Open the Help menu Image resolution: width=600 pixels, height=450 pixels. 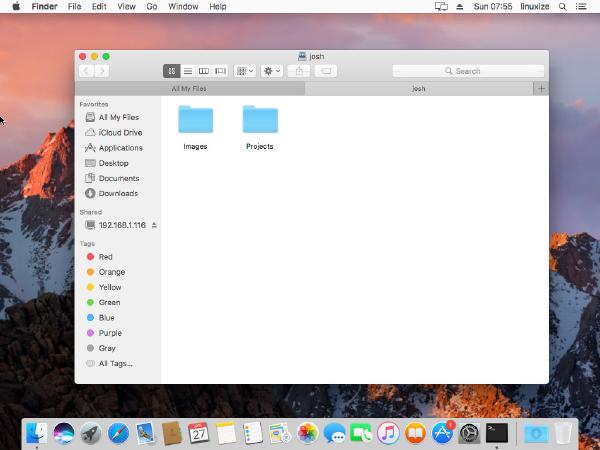[x=218, y=7]
